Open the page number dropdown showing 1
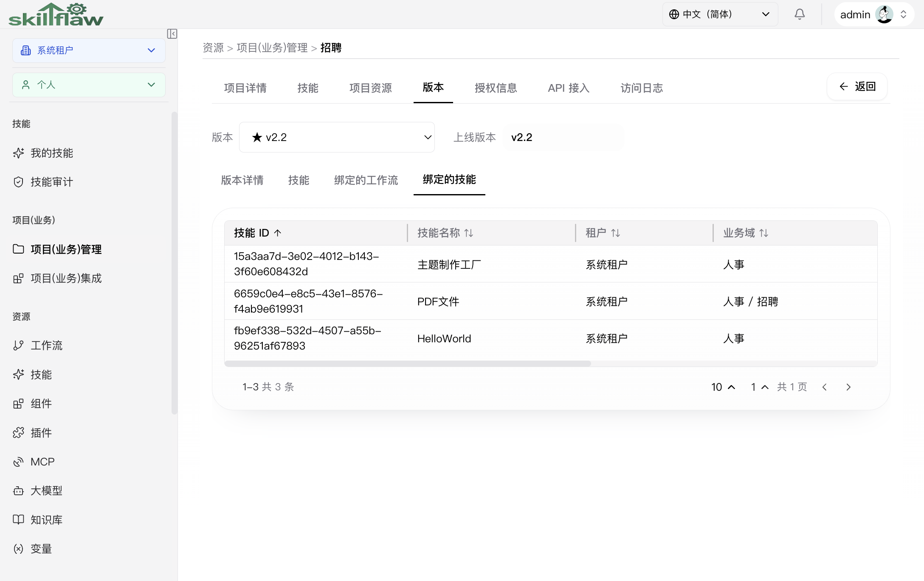Image resolution: width=924 pixels, height=581 pixels. (760, 387)
